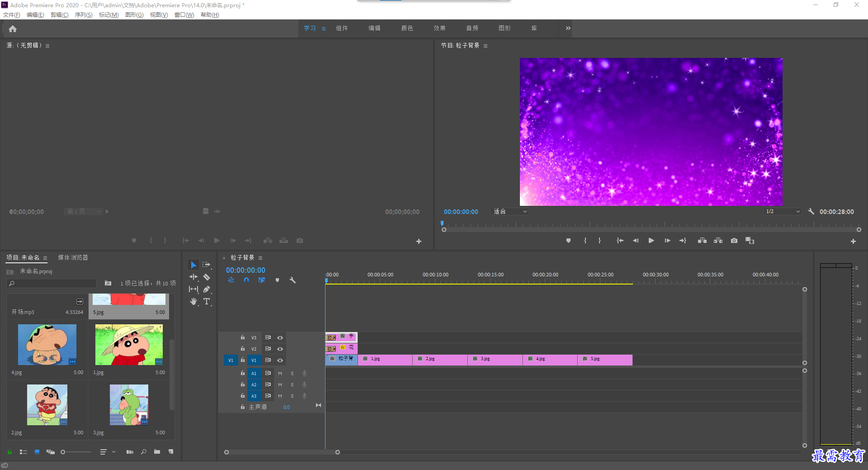Toggle V1 track output eye
Screen dimensions: 868x470
(x=280, y=360)
